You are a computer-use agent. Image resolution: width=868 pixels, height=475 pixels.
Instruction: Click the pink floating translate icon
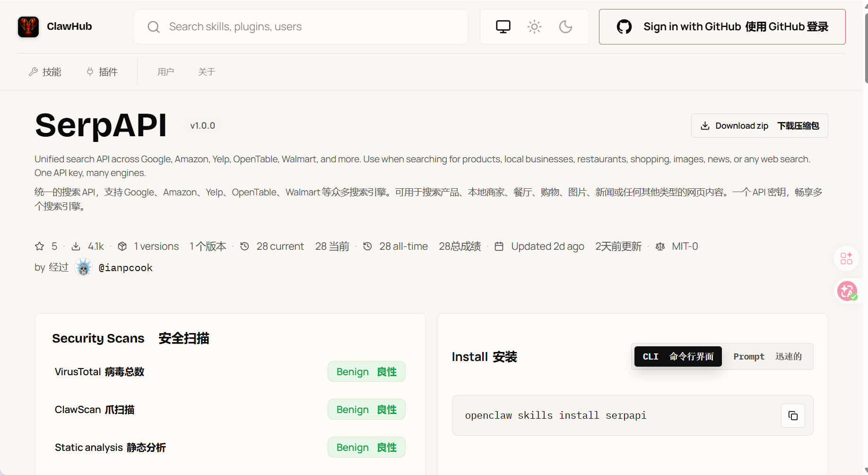847,291
